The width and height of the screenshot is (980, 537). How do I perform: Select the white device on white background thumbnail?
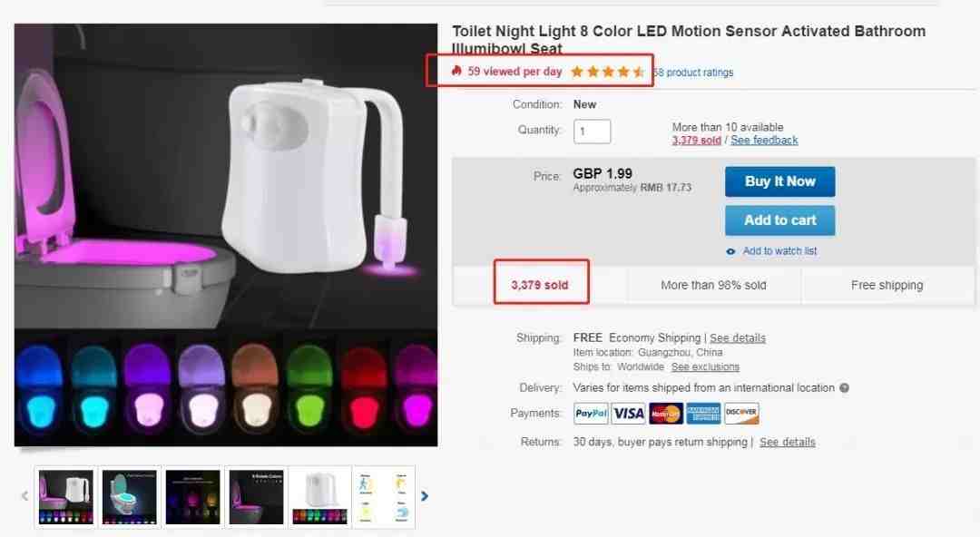pos(319,497)
